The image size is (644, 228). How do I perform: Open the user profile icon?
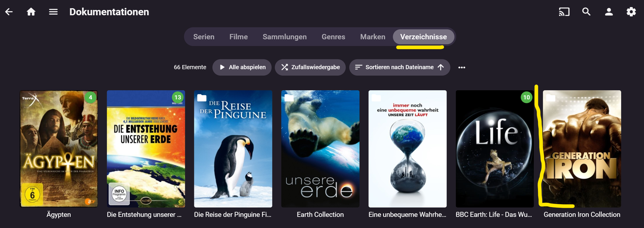point(609,12)
